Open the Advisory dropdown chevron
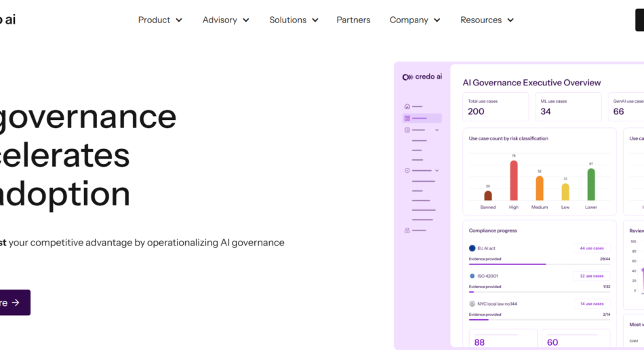 [x=246, y=20]
